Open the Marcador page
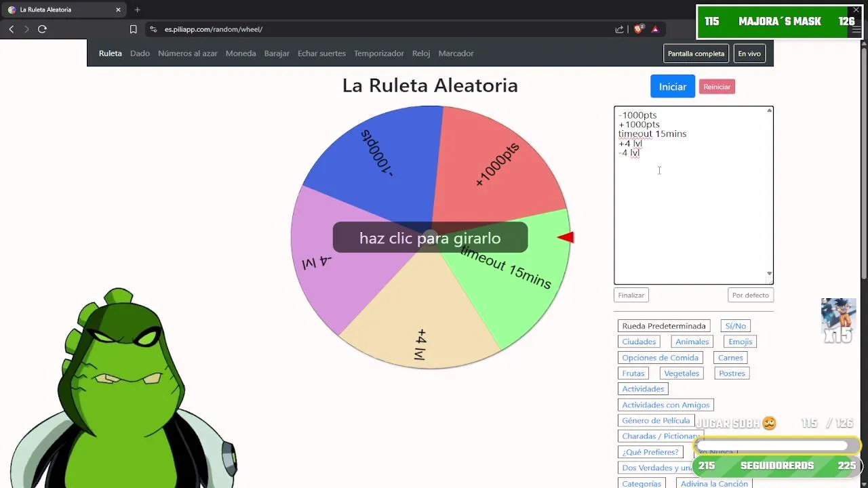The height and width of the screenshot is (488, 868). [456, 53]
